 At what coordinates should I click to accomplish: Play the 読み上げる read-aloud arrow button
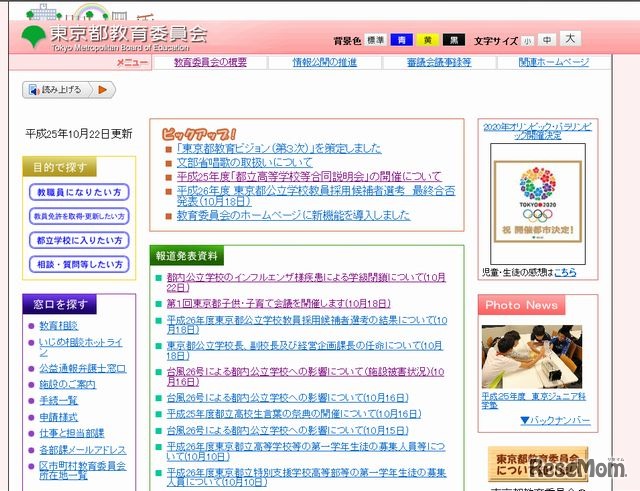[102, 90]
